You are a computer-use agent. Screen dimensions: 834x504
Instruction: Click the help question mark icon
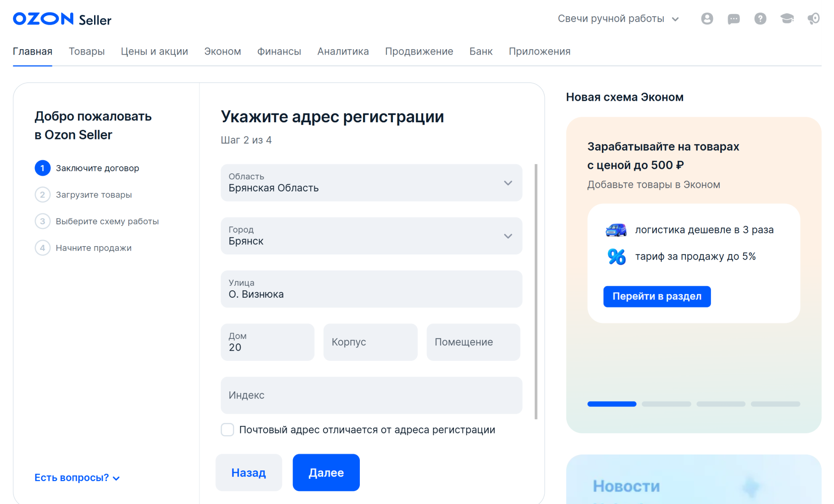click(760, 18)
